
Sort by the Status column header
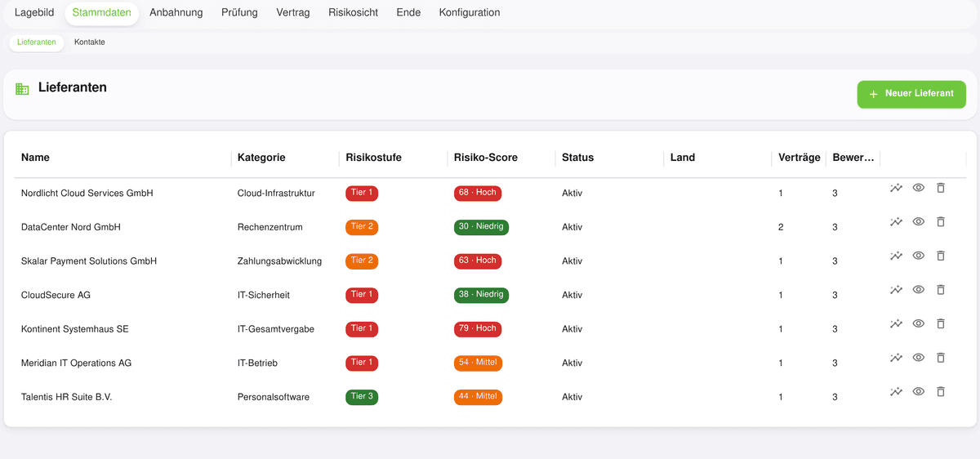(x=577, y=158)
